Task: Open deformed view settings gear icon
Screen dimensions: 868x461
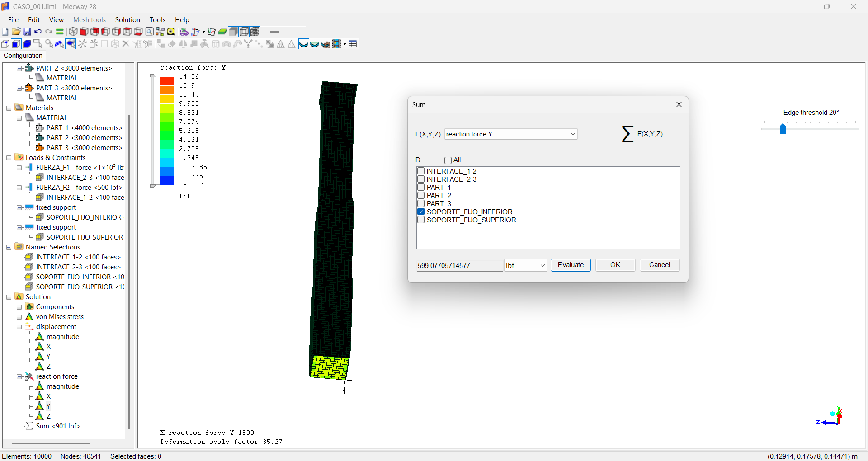Action: click(x=325, y=44)
